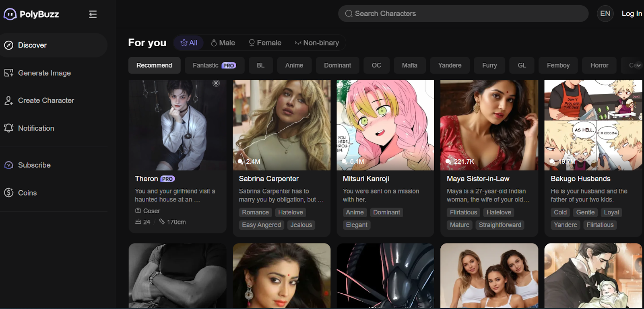Expand the category tags with the chevron
This screenshot has height=309, width=644.
point(638,65)
